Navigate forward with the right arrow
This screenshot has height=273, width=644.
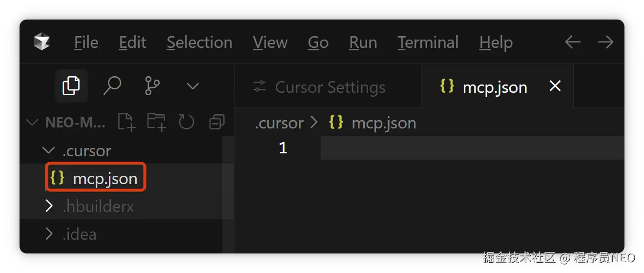click(x=605, y=42)
